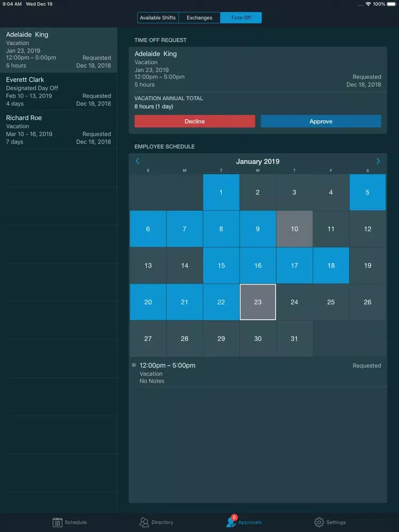Select January 14 on the calendar
399x532 pixels.
[185, 265]
